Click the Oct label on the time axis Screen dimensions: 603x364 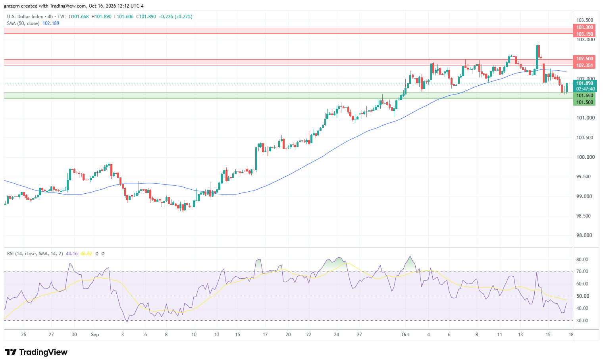pyautogui.click(x=405, y=335)
